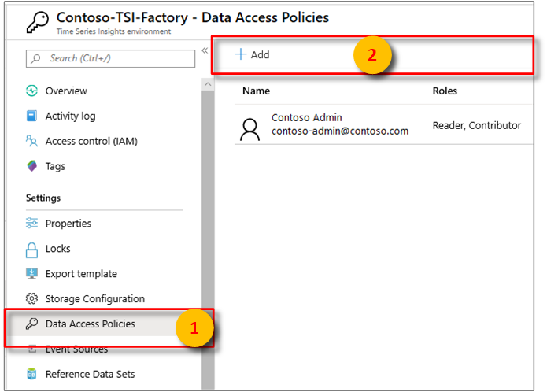Viewport: 547px width, 392px height.
Task: Click the Access control people icon
Action: pos(32,142)
